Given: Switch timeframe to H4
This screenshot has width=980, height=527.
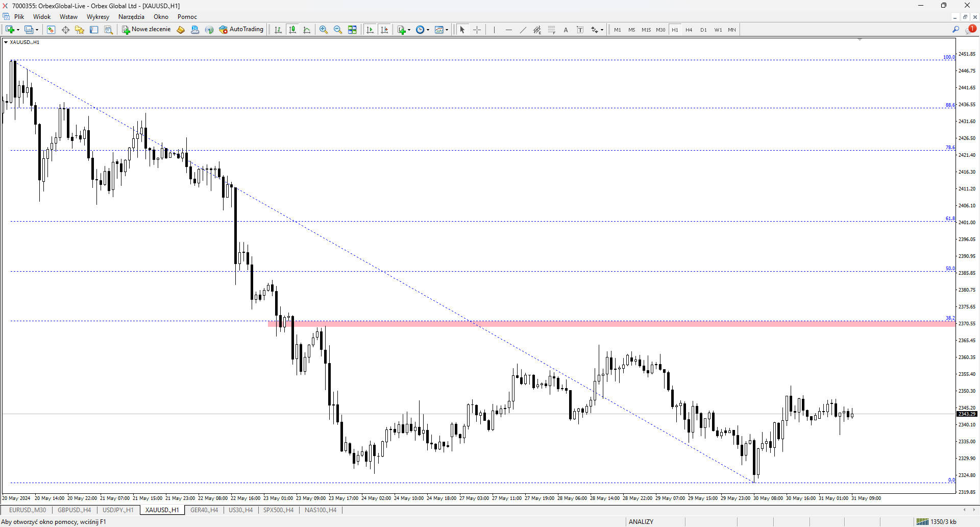Looking at the screenshot, I should pos(689,30).
